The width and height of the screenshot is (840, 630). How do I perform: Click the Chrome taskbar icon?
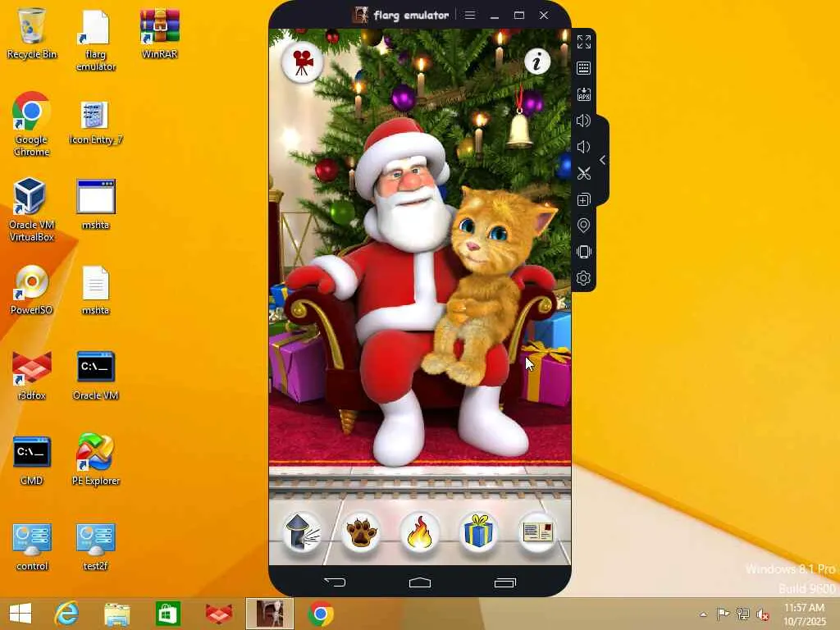point(321,614)
